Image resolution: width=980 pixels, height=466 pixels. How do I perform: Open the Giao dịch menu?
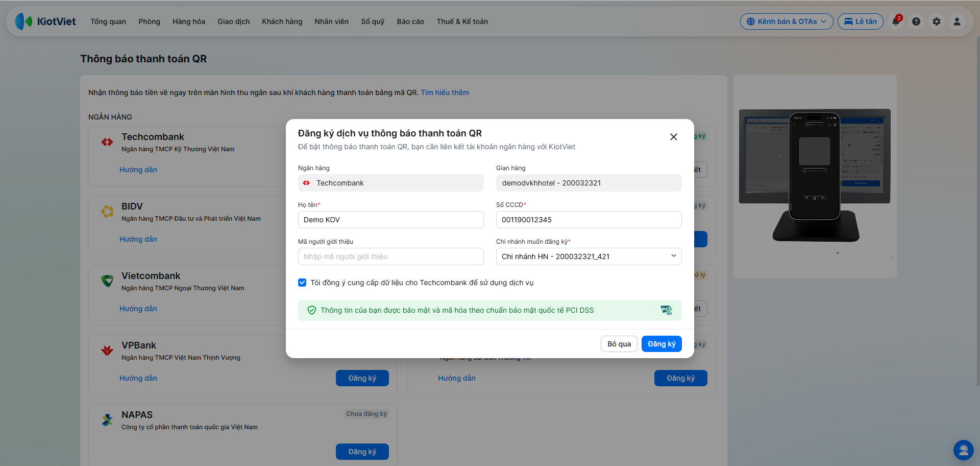[x=234, y=21]
